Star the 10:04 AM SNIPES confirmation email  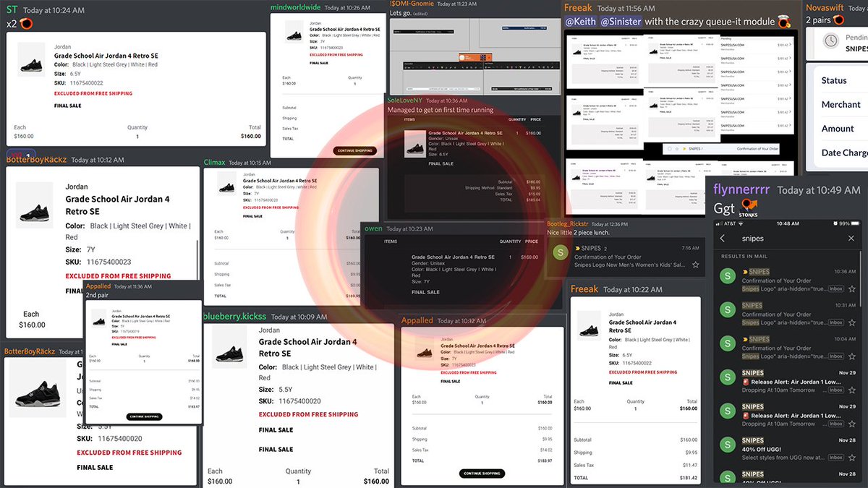point(853,356)
